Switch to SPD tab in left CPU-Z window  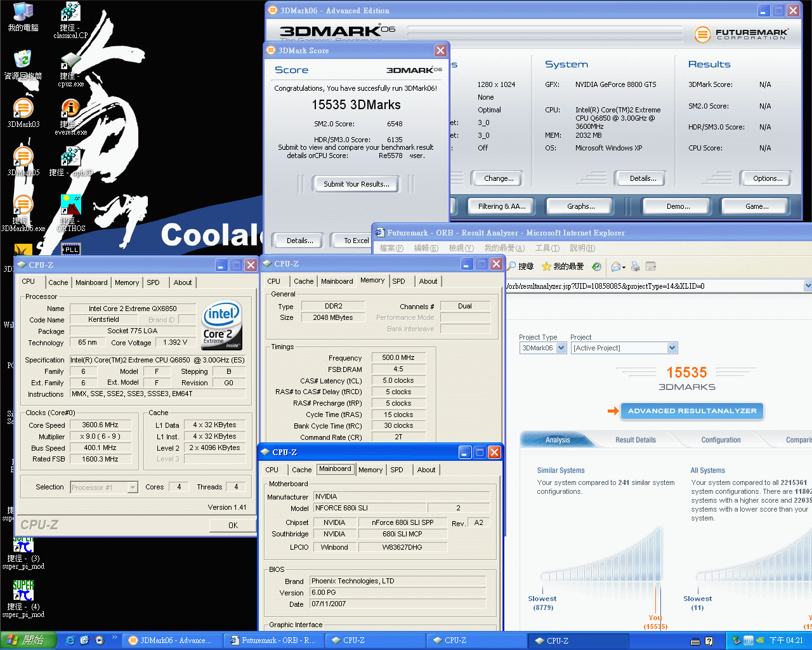154,282
